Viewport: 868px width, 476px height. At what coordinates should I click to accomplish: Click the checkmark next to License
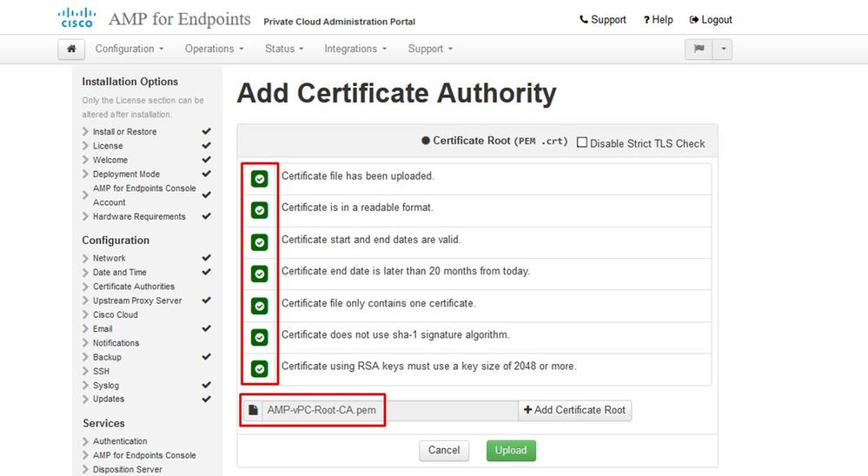tap(207, 146)
